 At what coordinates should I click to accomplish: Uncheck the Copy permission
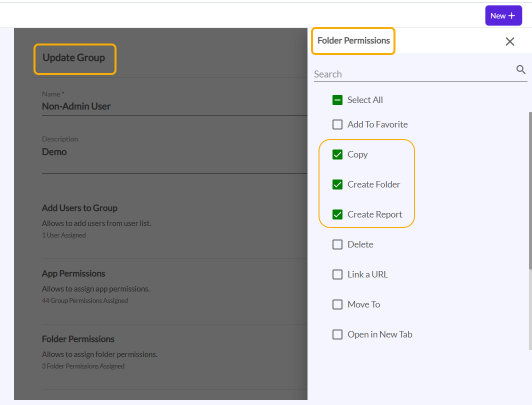point(337,154)
